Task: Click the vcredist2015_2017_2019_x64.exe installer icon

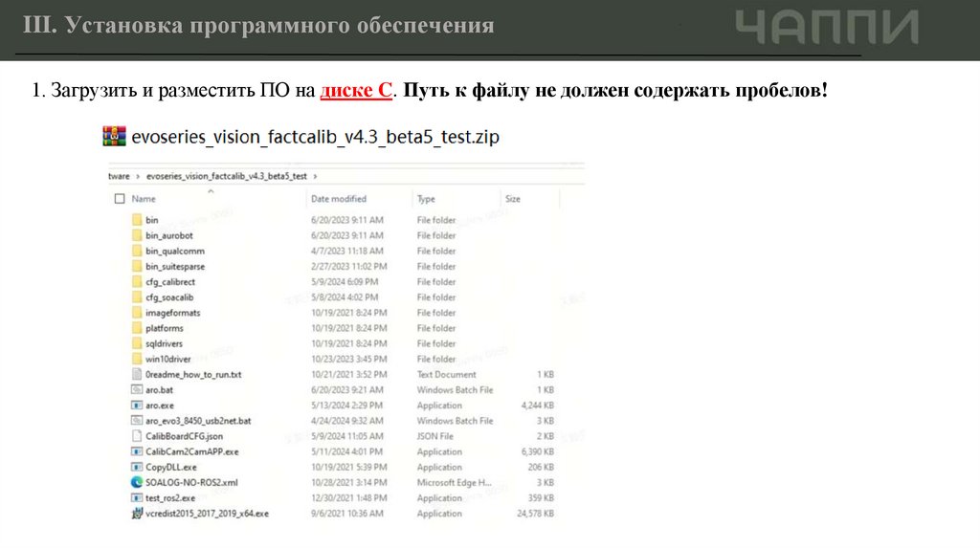Action: click(x=137, y=514)
